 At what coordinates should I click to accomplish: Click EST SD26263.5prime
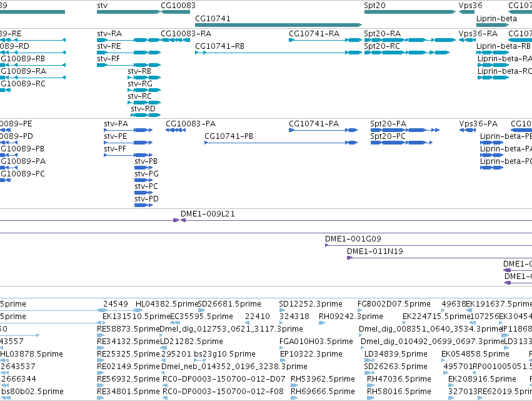[396, 367]
